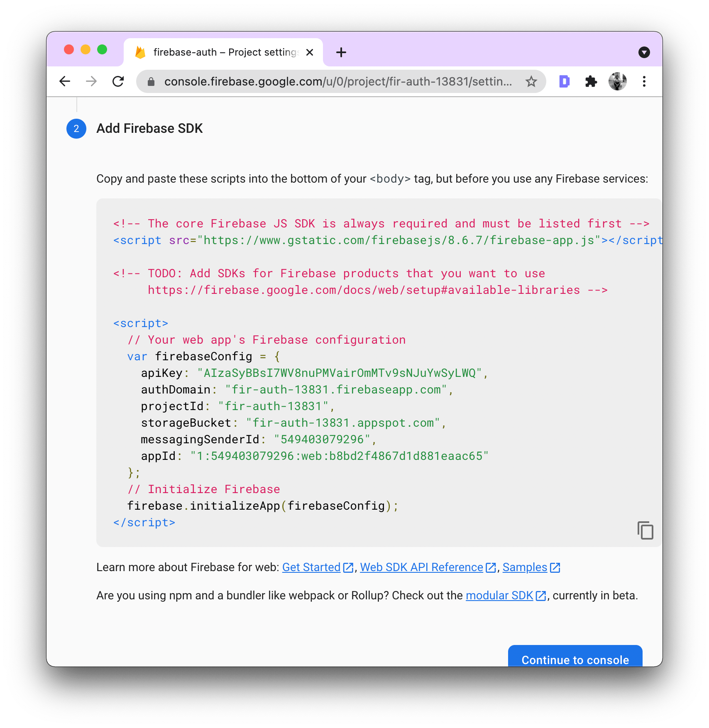Open the Chrome profile avatar
Viewport: 709px width, 728px height.
618,81
